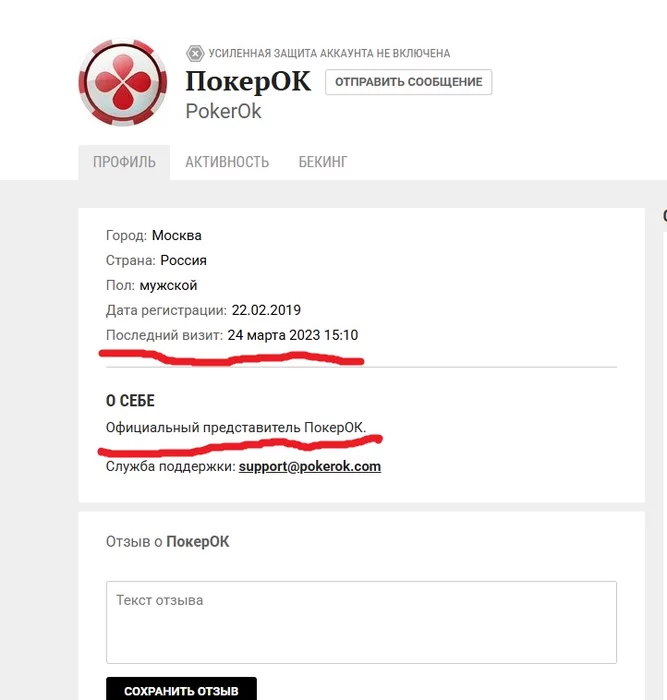Screen dimensions: 667x700
Task: Save the review with 'Сохранить отзыв'
Action: point(181,690)
